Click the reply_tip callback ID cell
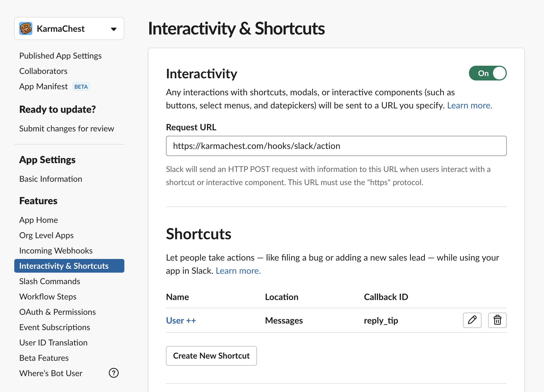The image size is (544, 392). (x=381, y=320)
